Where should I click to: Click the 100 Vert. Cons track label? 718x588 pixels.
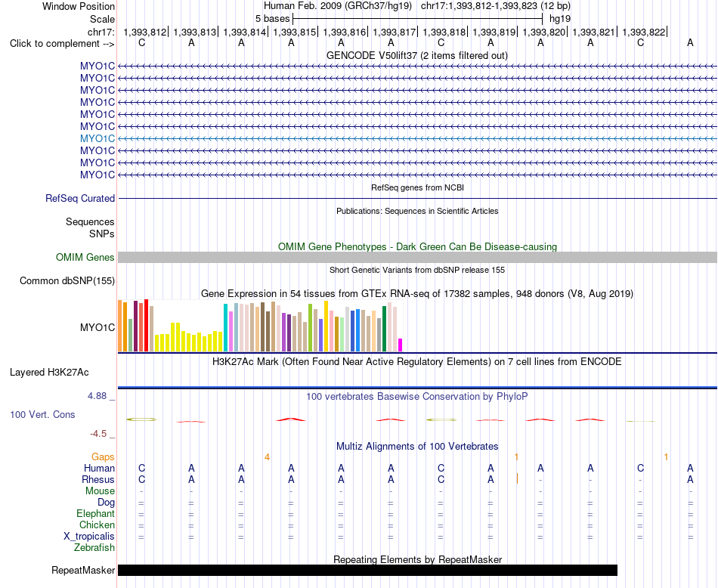42,414
